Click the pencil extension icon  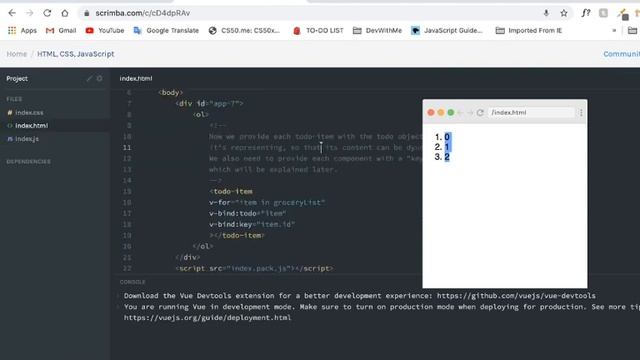[x=623, y=14]
